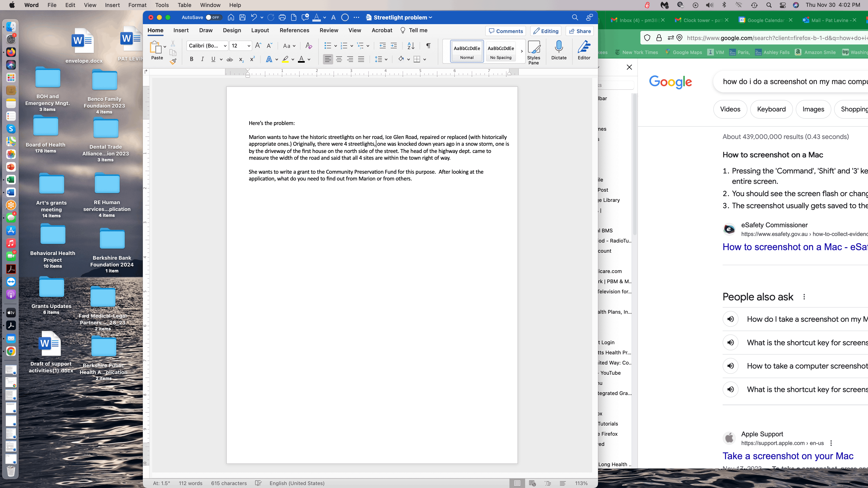Switch to the References ribbon tab

pyautogui.click(x=295, y=30)
